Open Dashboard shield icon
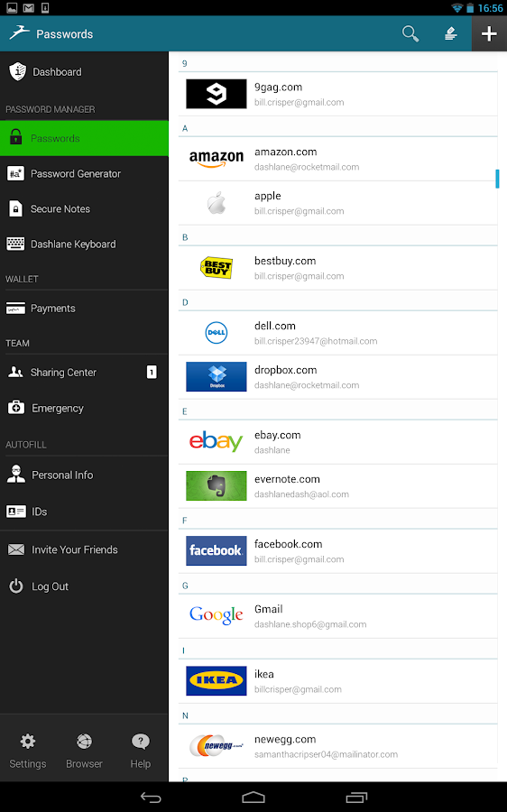This screenshot has height=812, width=507. (18, 71)
